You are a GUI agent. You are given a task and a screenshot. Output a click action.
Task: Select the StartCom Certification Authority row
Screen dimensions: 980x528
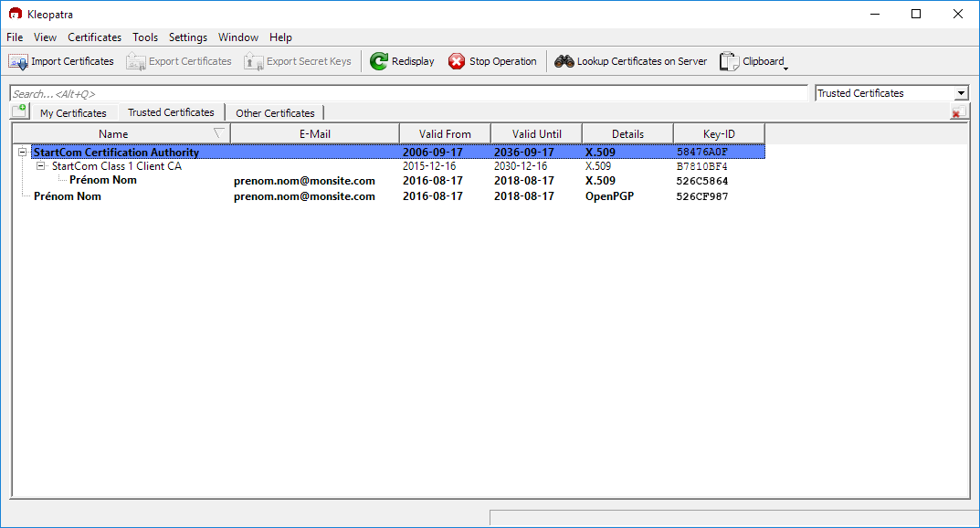[x=398, y=152]
